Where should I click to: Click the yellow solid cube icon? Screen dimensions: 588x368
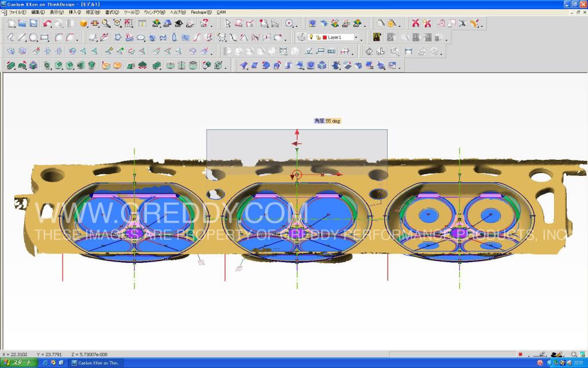(x=83, y=23)
